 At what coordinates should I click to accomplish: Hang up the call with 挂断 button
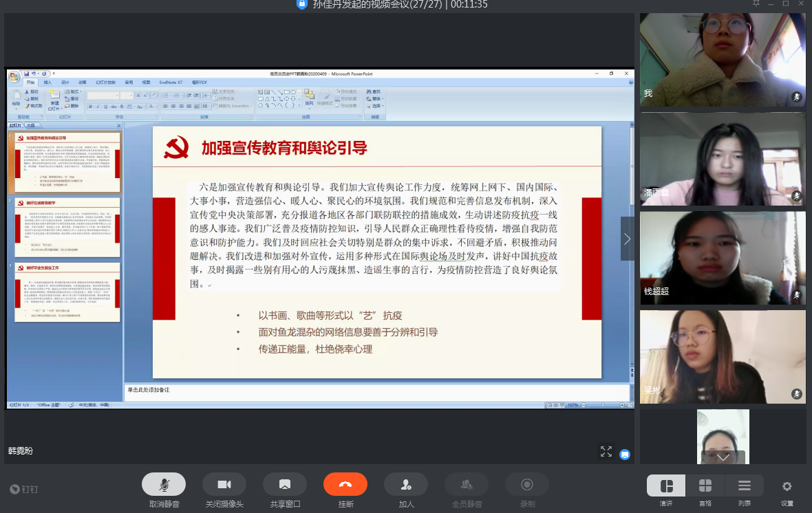[345, 485]
